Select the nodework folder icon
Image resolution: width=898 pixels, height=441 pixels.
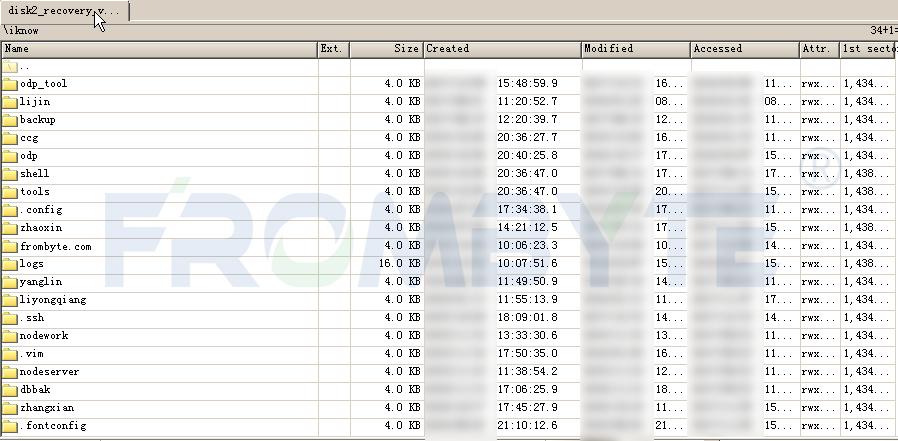point(10,336)
